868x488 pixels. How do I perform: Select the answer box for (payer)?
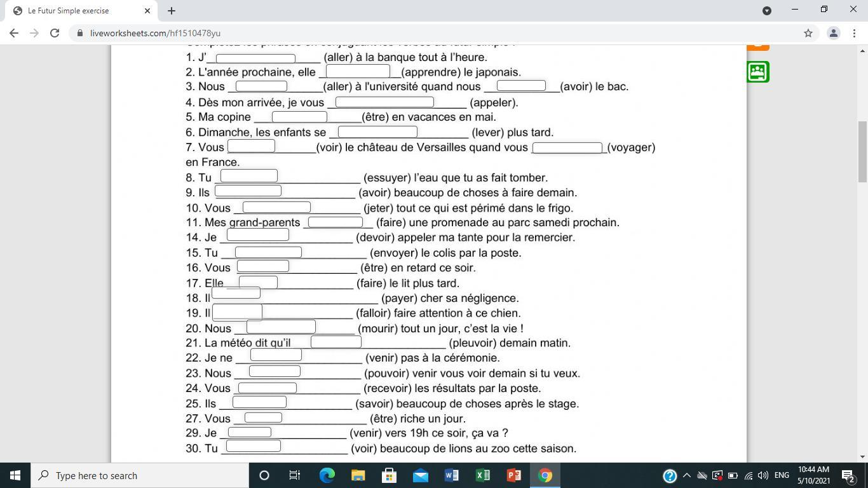click(x=236, y=292)
